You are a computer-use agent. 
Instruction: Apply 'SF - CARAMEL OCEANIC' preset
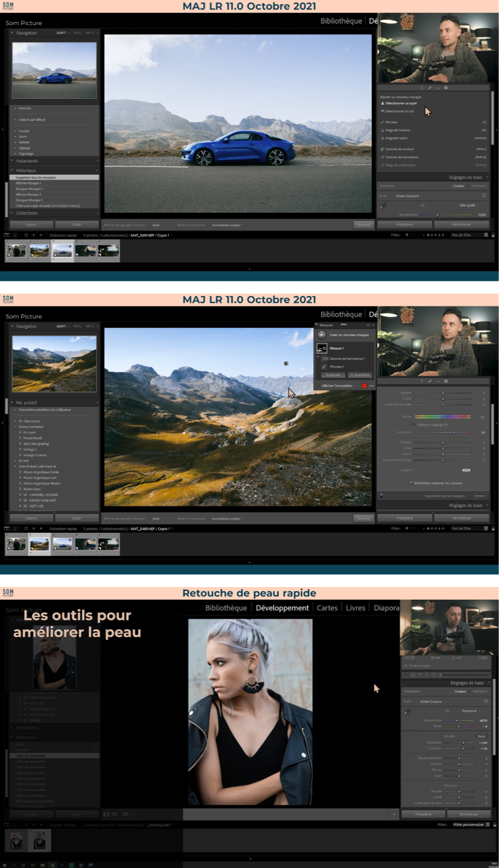tap(41, 494)
